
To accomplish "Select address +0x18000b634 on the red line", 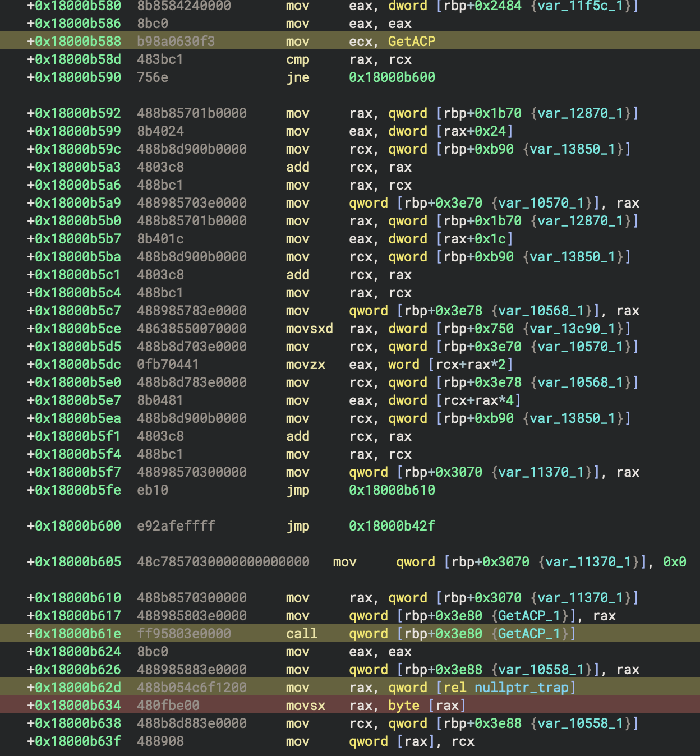I will pos(74,706).
